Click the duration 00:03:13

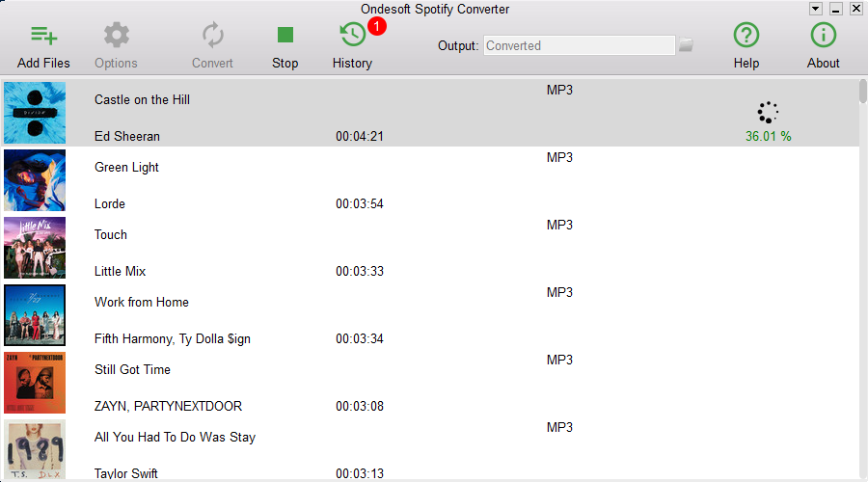(x=360, y=473)
